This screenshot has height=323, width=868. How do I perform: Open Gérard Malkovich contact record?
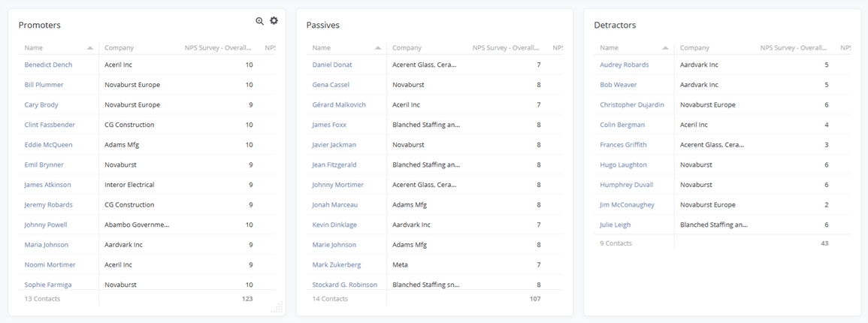point(339,105)
